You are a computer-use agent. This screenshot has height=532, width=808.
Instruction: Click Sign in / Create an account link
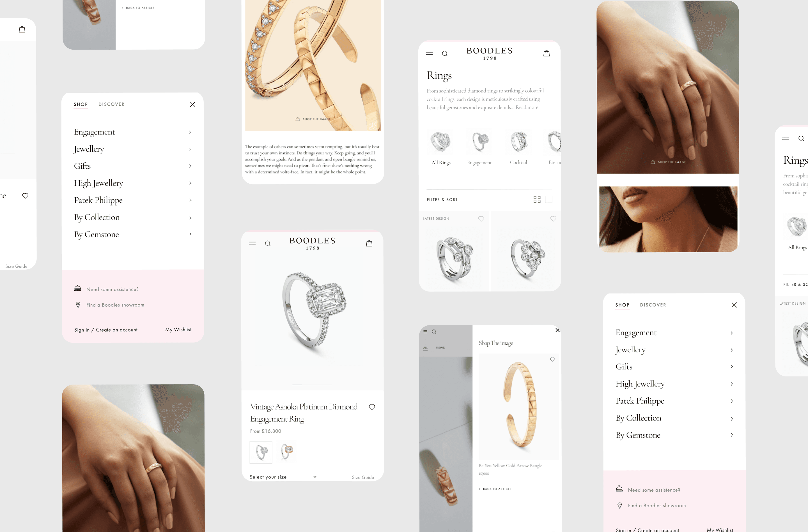tap(106, 329)
